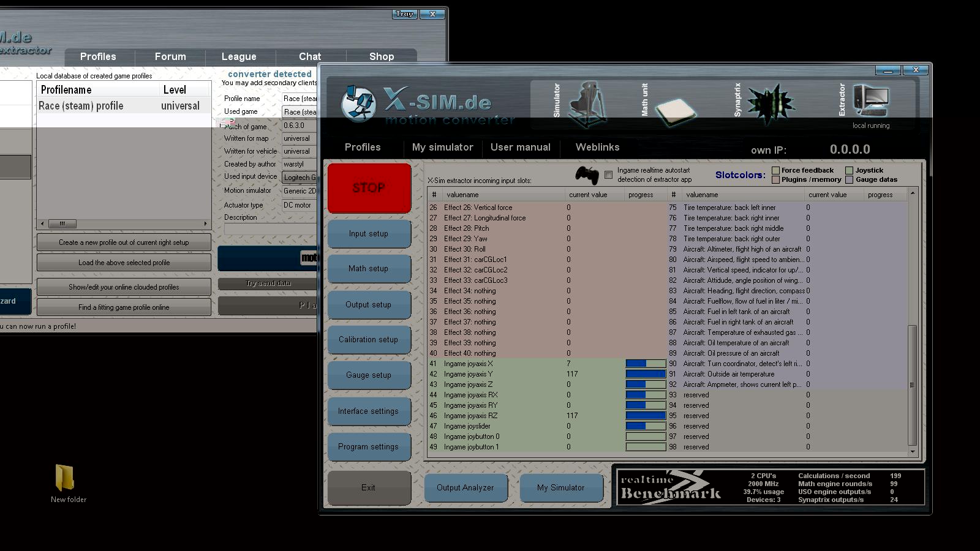Open the Forum tab in extractor window
The height and width of the screenshot is (551, 980).
click(170, 56)
